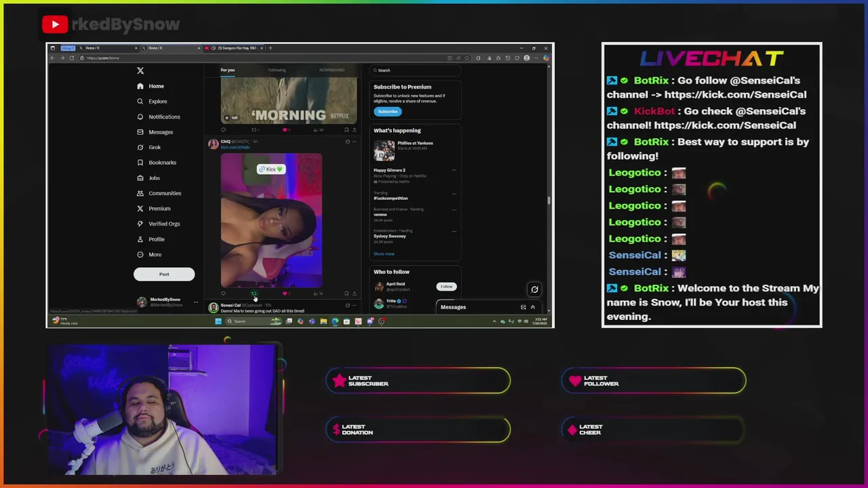
Task: Click Show more under What's happening
Action: coord(384,253)
